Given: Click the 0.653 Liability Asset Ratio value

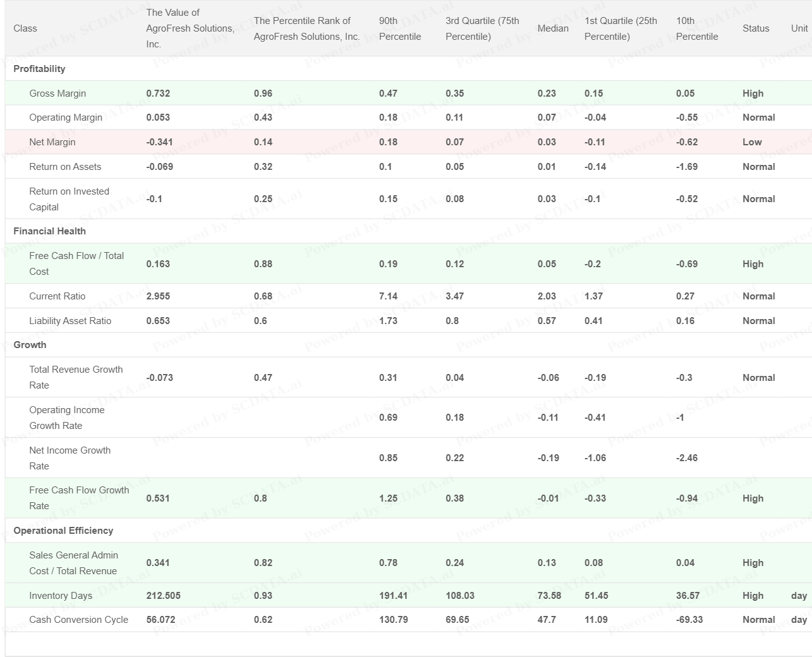Looking at the screenshot, I should [x=158, y=321].
